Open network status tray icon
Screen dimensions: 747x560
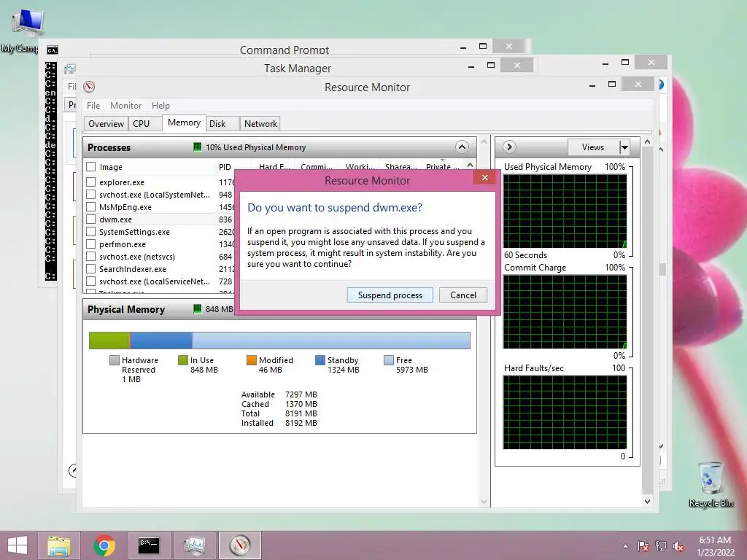(x=661, y=545)
